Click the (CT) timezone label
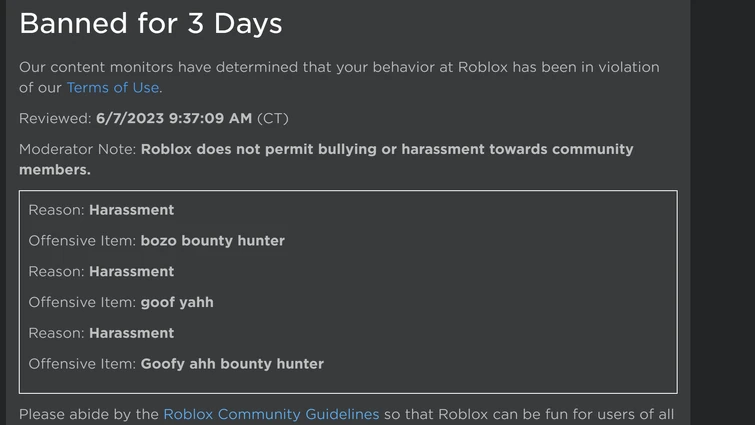 coord(273,118)
